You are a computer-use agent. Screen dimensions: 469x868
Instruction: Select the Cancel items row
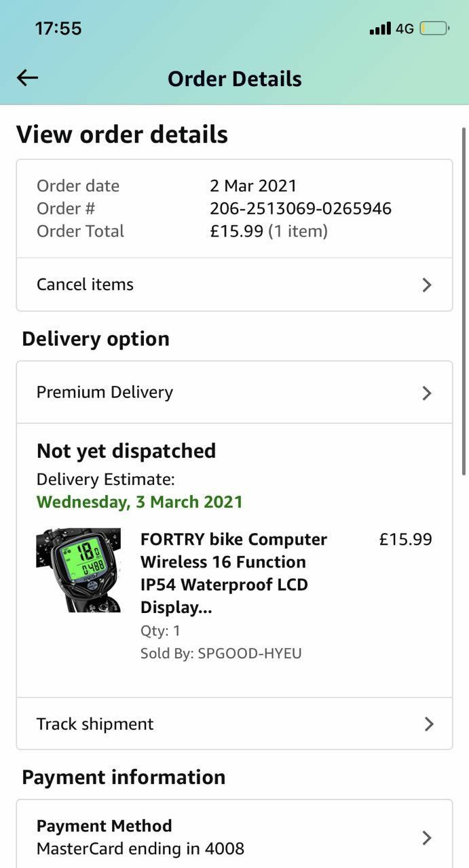[x=234, y=285]
